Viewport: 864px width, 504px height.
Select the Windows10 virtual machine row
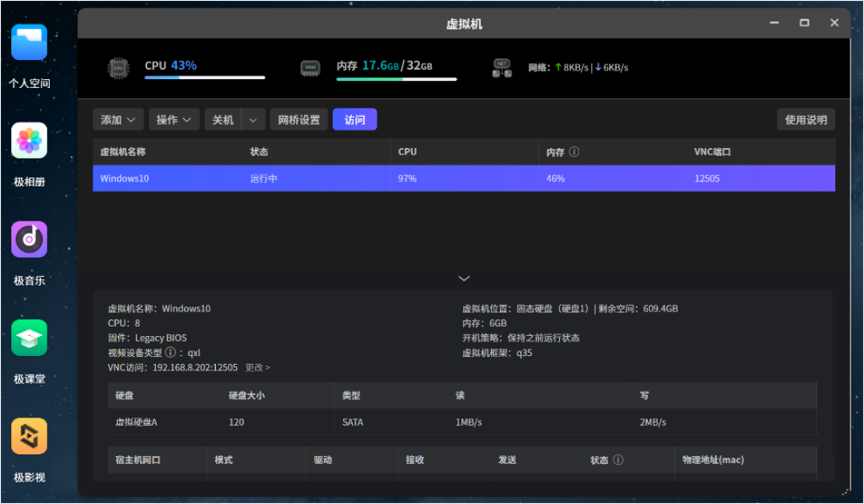pyautogui.click(x=464, y=178)
